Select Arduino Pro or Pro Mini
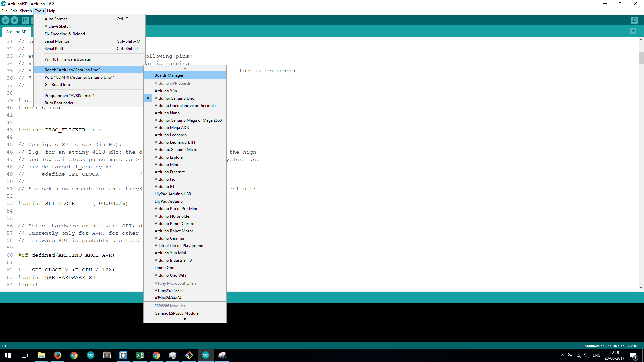644x362 pixels. point(185,209)
